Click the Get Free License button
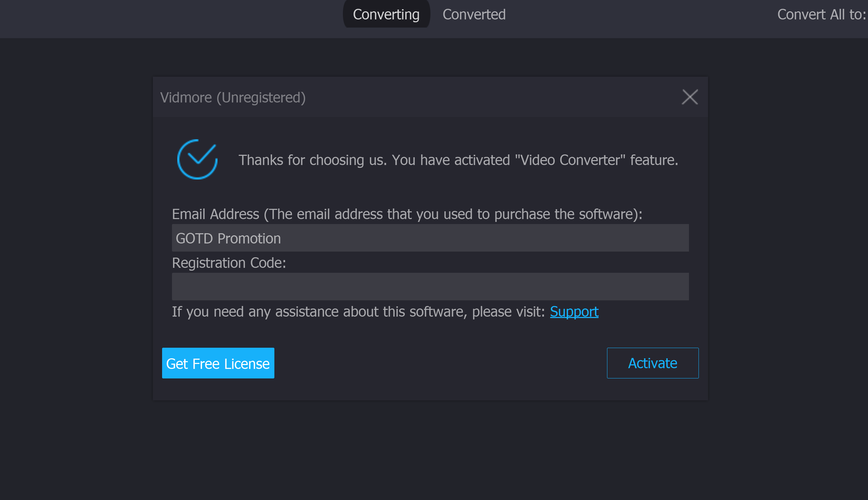This screenshot has height=500, width=868. pyautogui.click(x=218, y=363)
